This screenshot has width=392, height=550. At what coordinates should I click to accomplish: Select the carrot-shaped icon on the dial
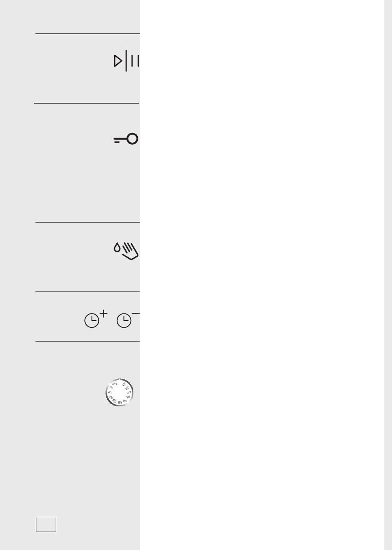click(129, 392)
